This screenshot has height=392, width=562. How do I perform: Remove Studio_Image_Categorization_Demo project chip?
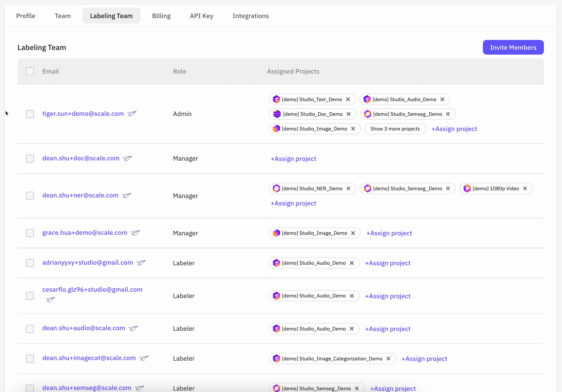click(388, 359)
